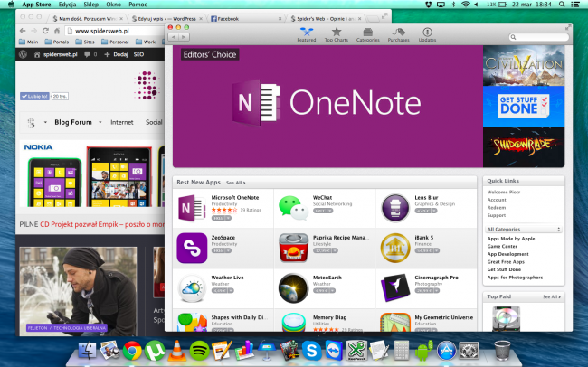Open Categories in App Store toolbar
The height and width of the screenshot is (367, 588).
pos(368,35)
